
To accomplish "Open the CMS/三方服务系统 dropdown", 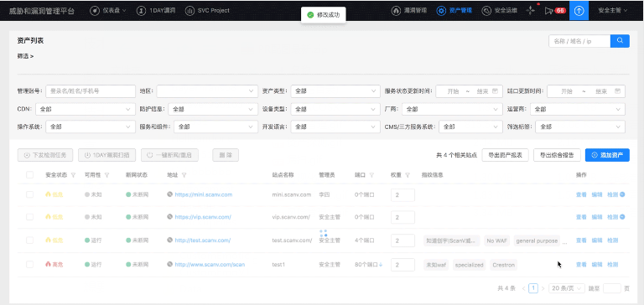I will tap(470, 127).
